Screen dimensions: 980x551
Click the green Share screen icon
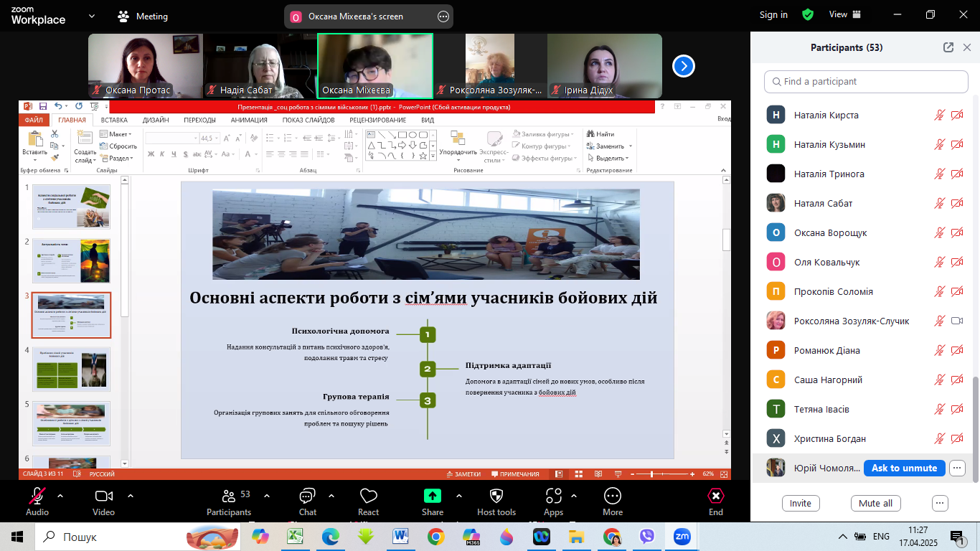tap(432, 496)
